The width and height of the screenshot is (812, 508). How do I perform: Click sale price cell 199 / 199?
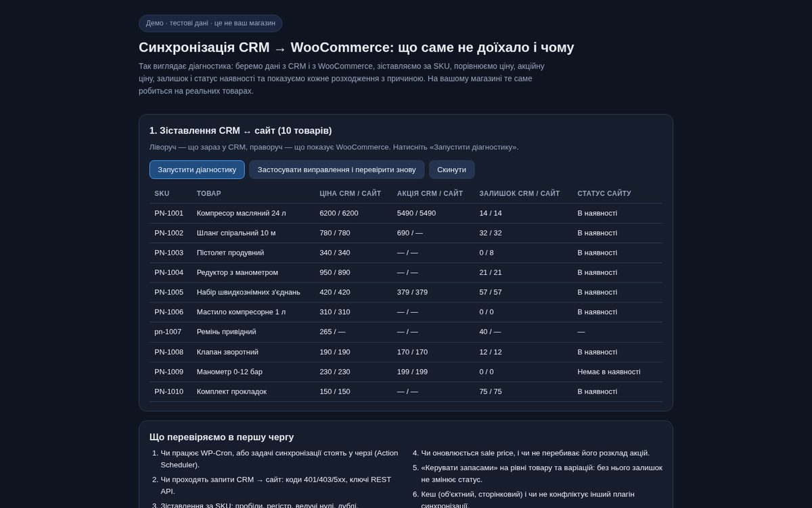coord(413,372)
